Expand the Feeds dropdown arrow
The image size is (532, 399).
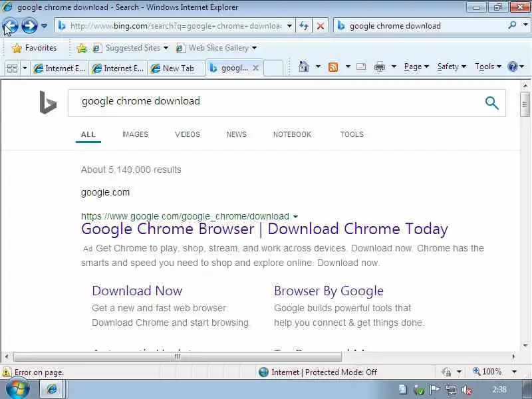coord(348,66)
